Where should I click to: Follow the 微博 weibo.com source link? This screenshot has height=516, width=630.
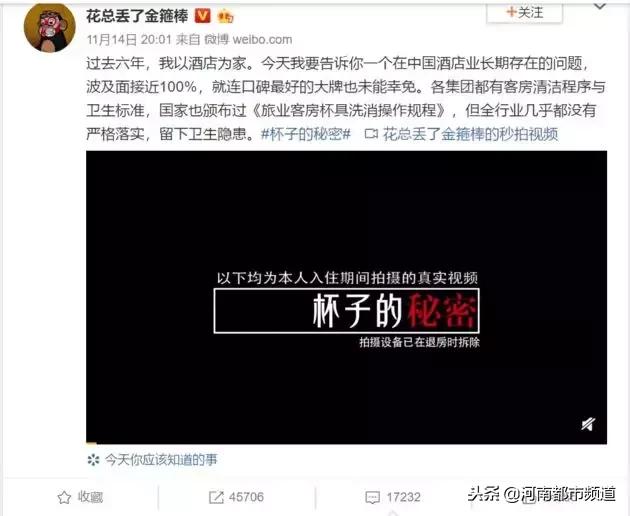[248, 39]
